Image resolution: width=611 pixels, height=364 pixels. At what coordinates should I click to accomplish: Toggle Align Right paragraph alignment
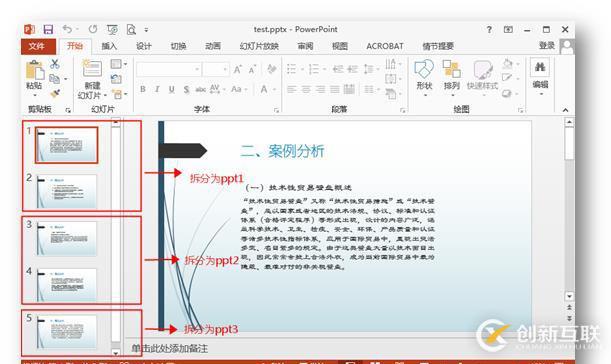click(321, 90)
